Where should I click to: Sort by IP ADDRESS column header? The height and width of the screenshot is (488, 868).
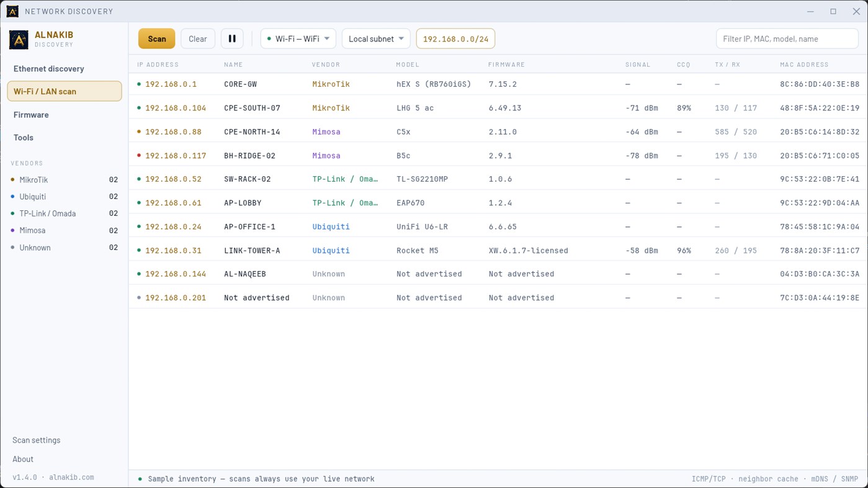point(158,64)
